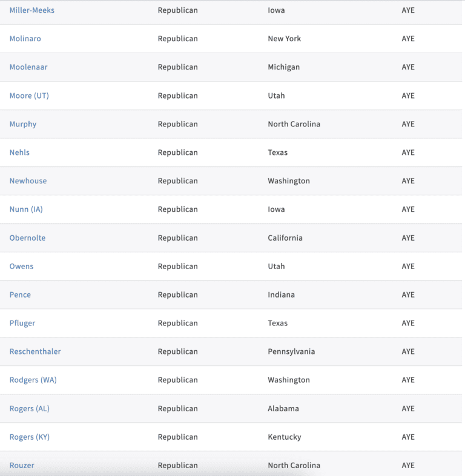Click the Rogers (AL) link
This screenshot has width=465, height=476.
coord(30,408)
